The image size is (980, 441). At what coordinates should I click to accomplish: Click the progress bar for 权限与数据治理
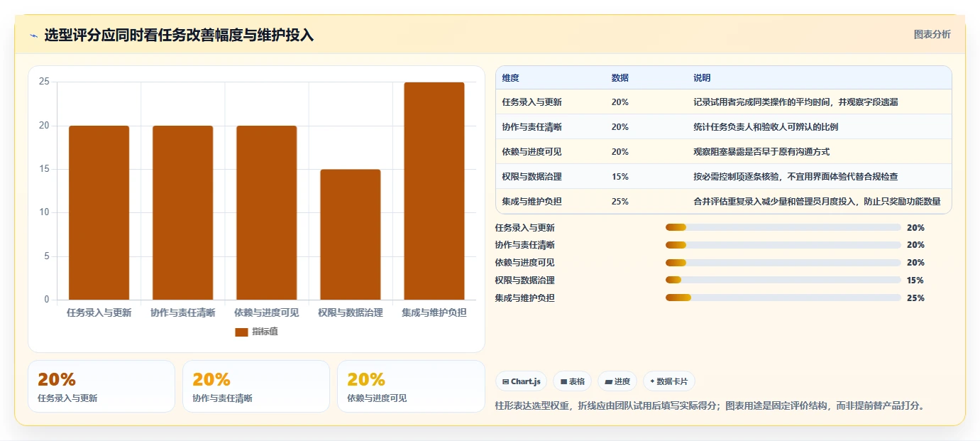coord(783,281)
